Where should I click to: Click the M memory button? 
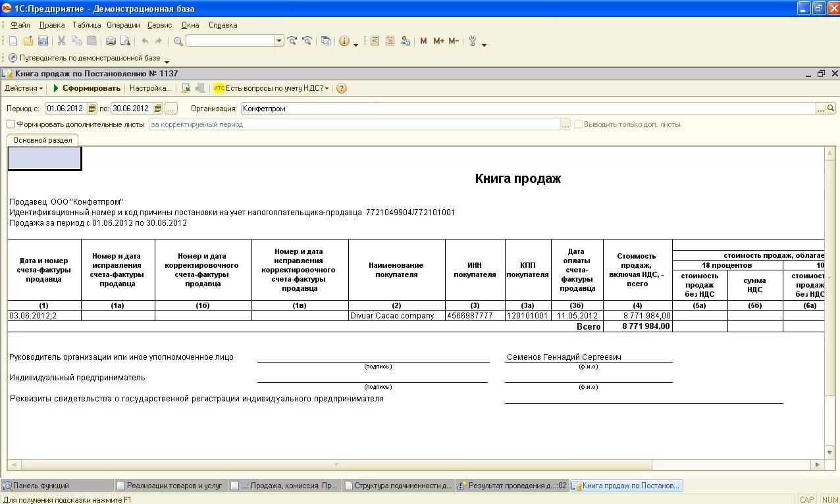pos(423,41)
